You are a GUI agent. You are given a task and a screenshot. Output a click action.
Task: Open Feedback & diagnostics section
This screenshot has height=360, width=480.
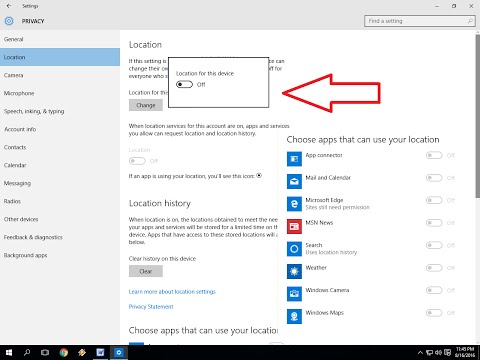(x=60, y=237)
